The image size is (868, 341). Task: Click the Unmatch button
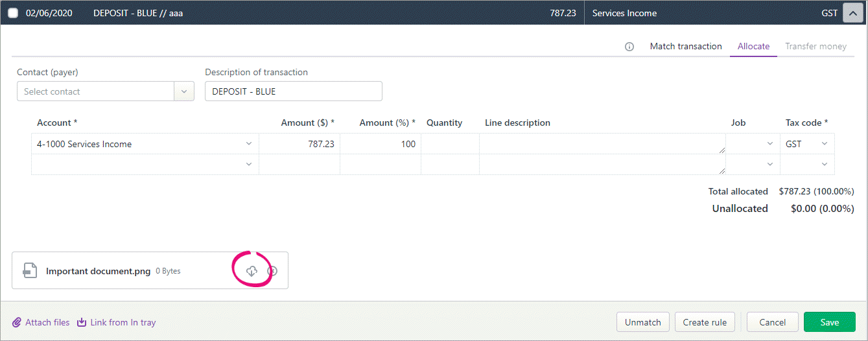643,322
